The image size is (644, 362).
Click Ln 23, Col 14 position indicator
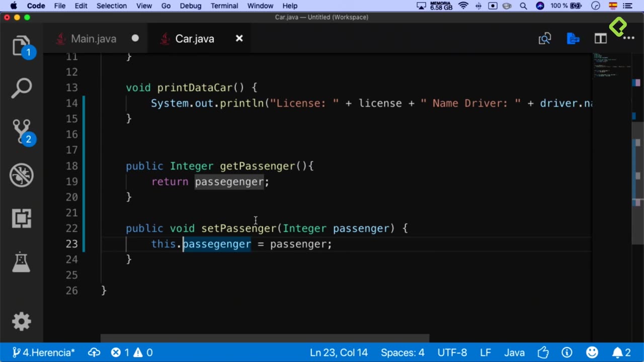pyautogui.click(x=339, y=352)
